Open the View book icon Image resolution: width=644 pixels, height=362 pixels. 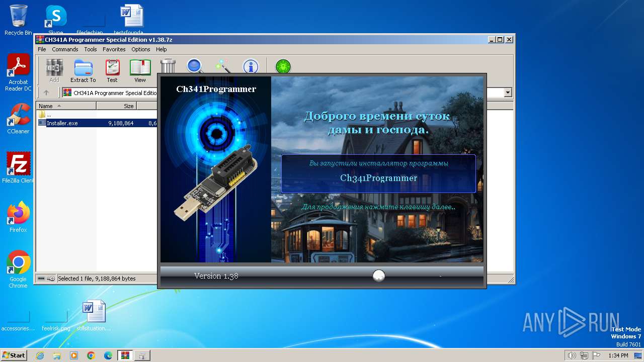(x=140, y=70)
